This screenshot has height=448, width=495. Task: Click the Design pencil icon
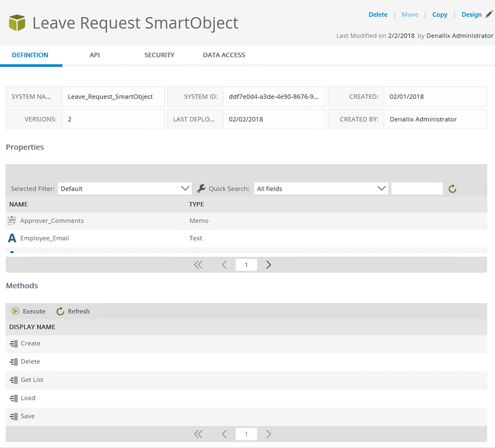pos(489,14)
